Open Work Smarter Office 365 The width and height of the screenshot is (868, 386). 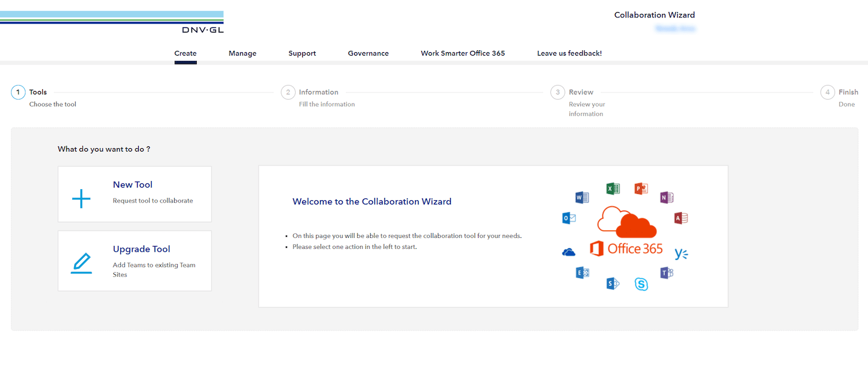click(x=463, y=53)
